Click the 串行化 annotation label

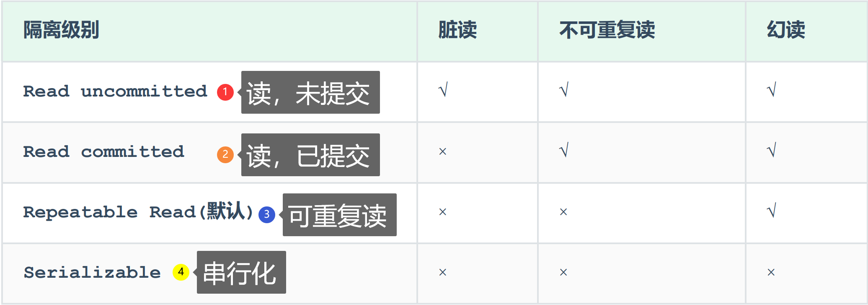241,272
